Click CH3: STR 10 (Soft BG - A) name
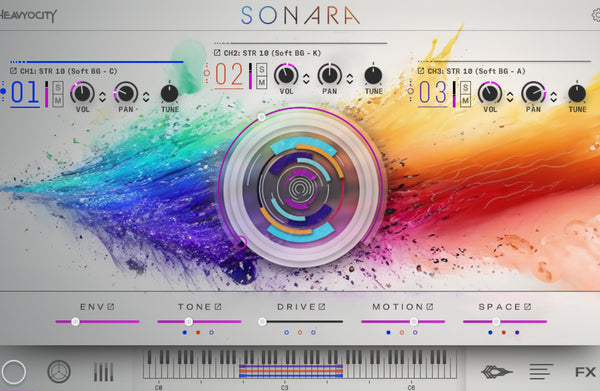 [x=476, y=71]
